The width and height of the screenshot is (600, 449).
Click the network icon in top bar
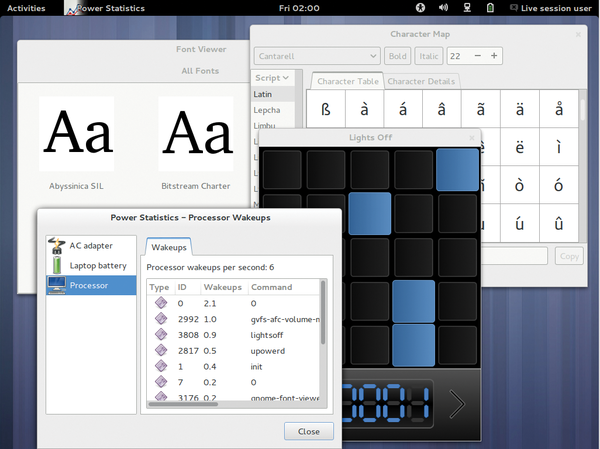click(467, 8)
